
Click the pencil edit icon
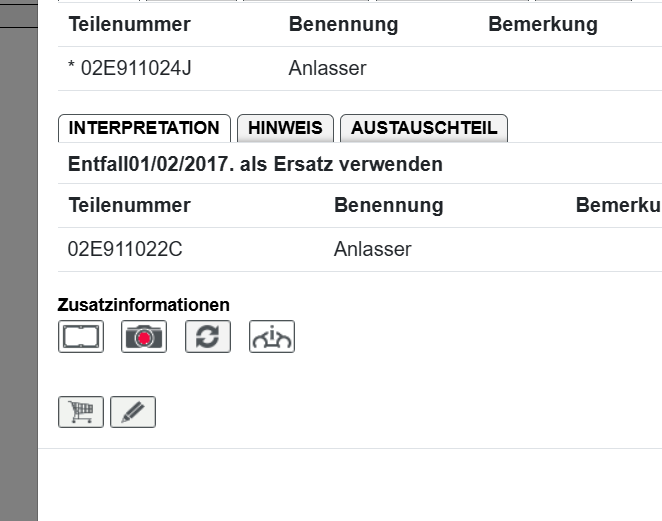coord(133,412)
